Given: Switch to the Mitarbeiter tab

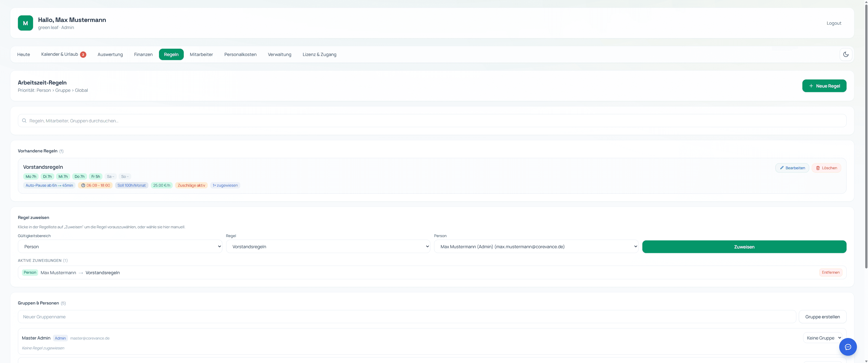Looking at the screenshot, I should point(201,54).
